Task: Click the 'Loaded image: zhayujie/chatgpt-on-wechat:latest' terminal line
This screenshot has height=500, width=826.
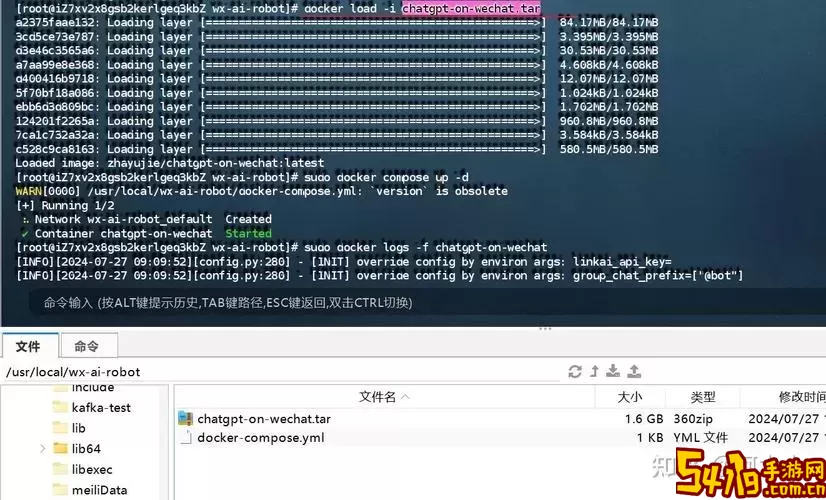Action: (170, 163)
